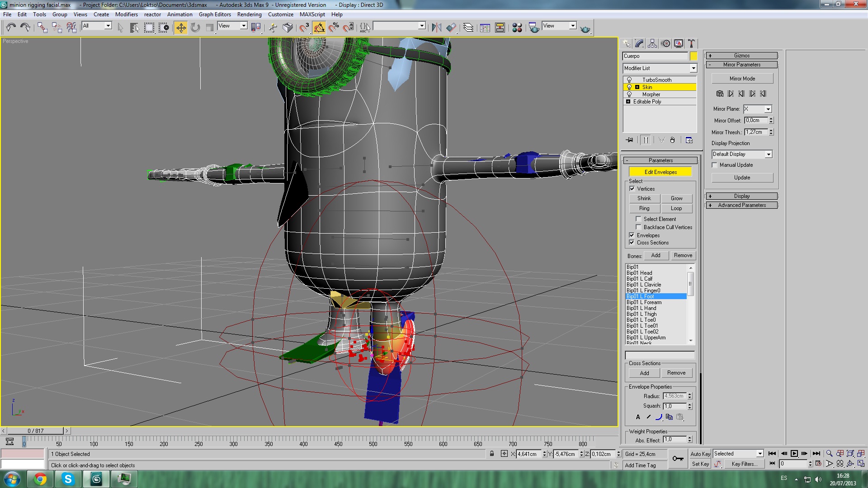Open the Modifier List dropdown

(693, 68)
